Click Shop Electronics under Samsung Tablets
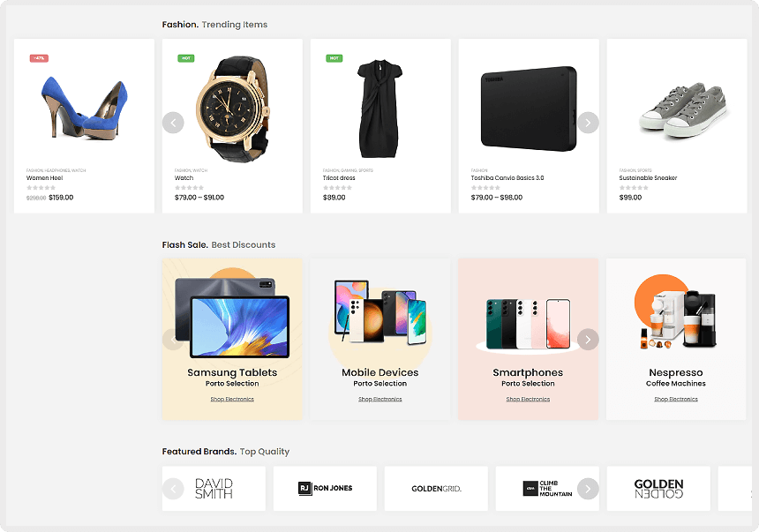759x532 pixels. tap(232, 399)
